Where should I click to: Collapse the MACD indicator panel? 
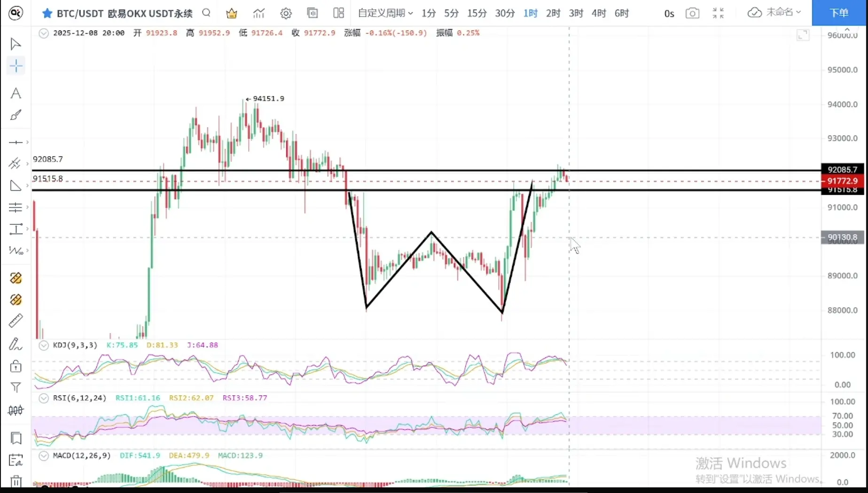point(44,455)
